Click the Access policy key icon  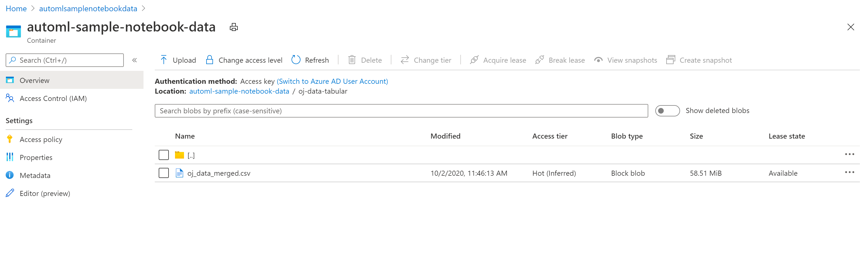(x=10, y=139)
